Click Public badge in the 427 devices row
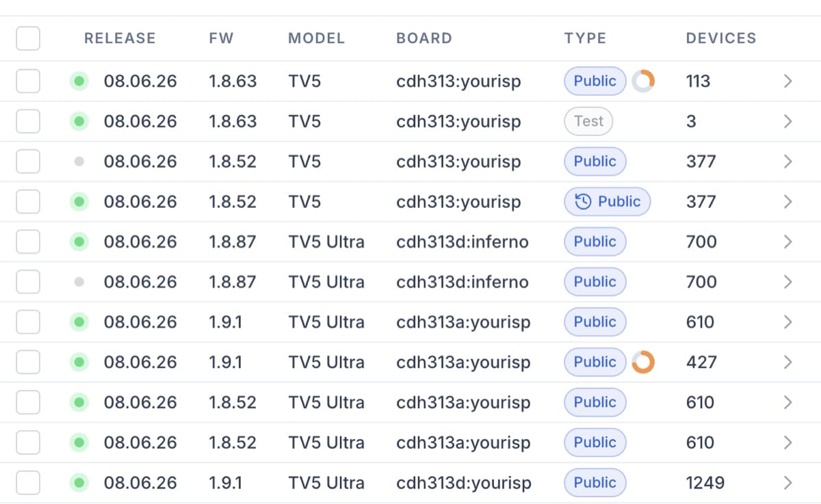Screen dimensions: 821x504 pyautogui.click(x=595, y=362)
